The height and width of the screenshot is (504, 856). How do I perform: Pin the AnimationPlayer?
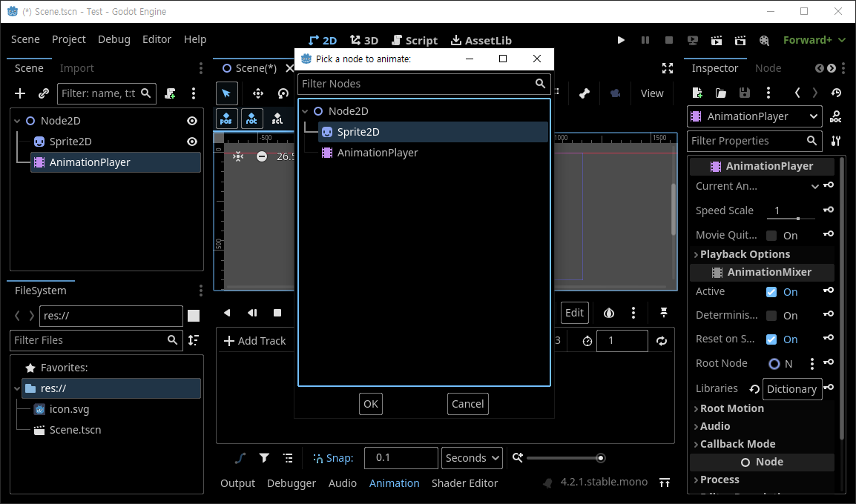[x=664, y=313]
